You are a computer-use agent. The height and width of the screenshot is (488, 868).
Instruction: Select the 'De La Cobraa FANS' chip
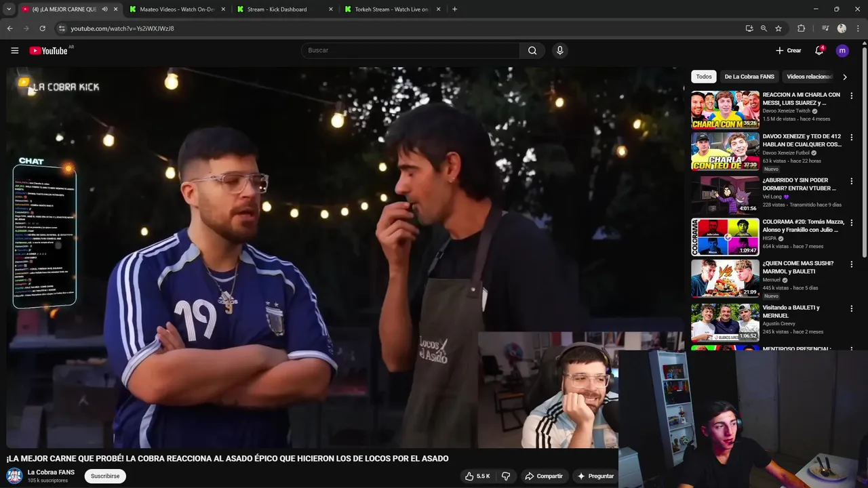coord(749,77)
